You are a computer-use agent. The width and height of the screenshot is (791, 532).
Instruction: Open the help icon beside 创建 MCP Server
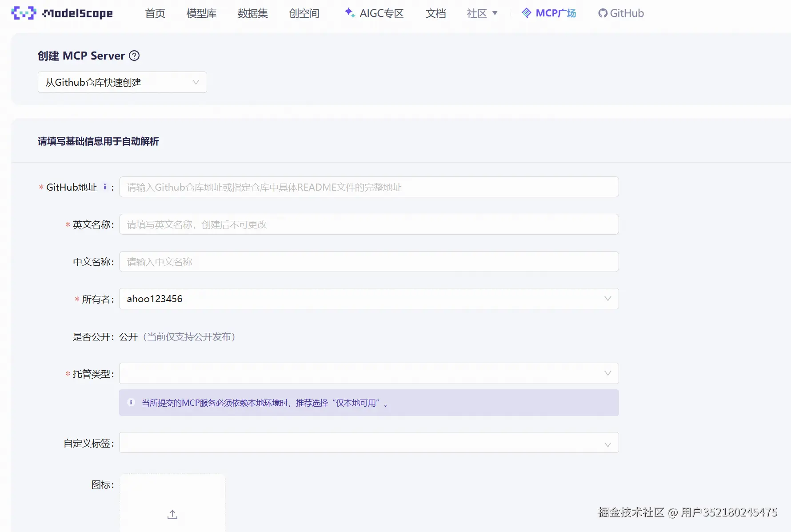point(134,56)
